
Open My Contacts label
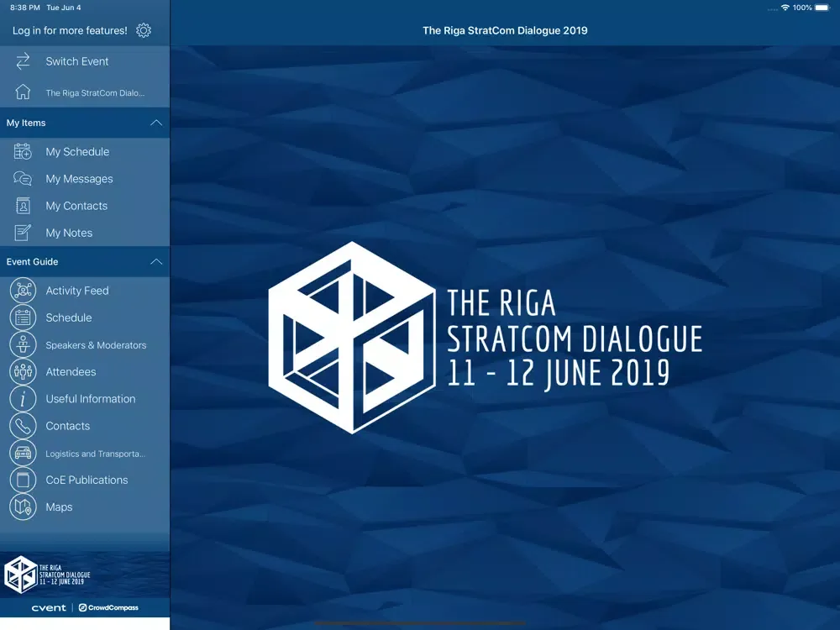(76, 206)
